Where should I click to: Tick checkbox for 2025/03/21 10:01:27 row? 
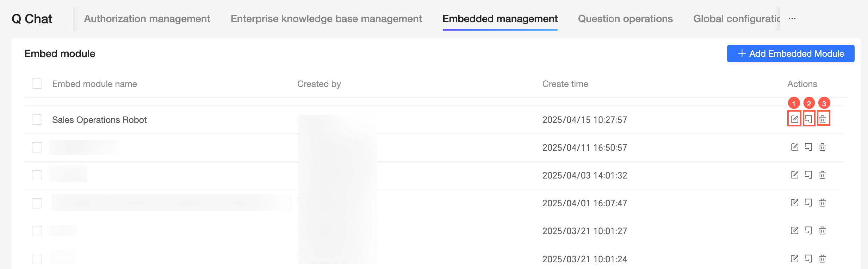tap(37, 231)
